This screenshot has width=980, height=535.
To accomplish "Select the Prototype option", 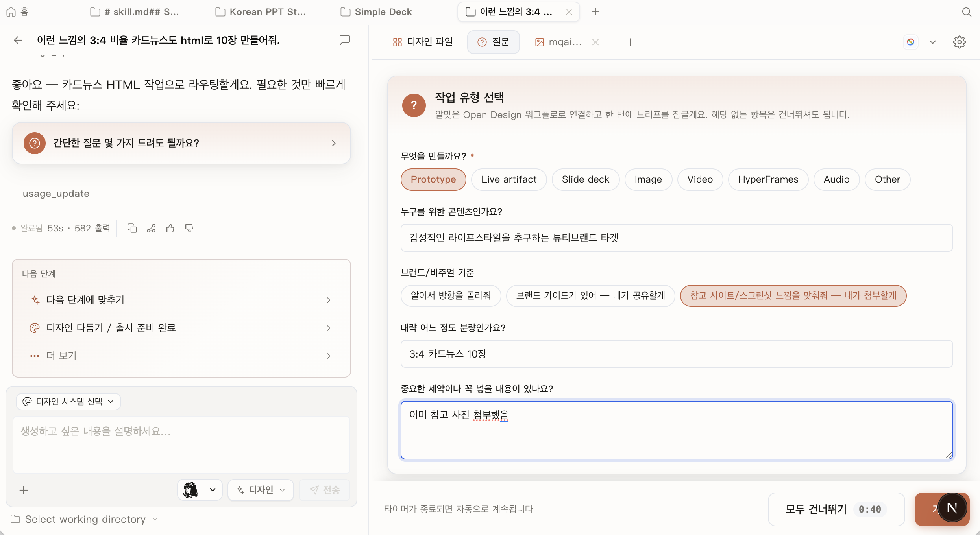I will pyautogui.click(x=433, y=179).
